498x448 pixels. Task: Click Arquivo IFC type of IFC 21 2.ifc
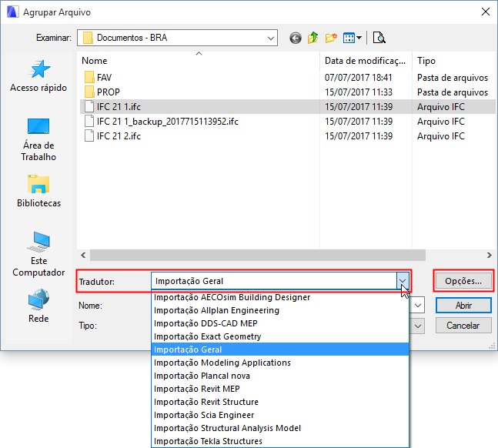coord(440,136)
